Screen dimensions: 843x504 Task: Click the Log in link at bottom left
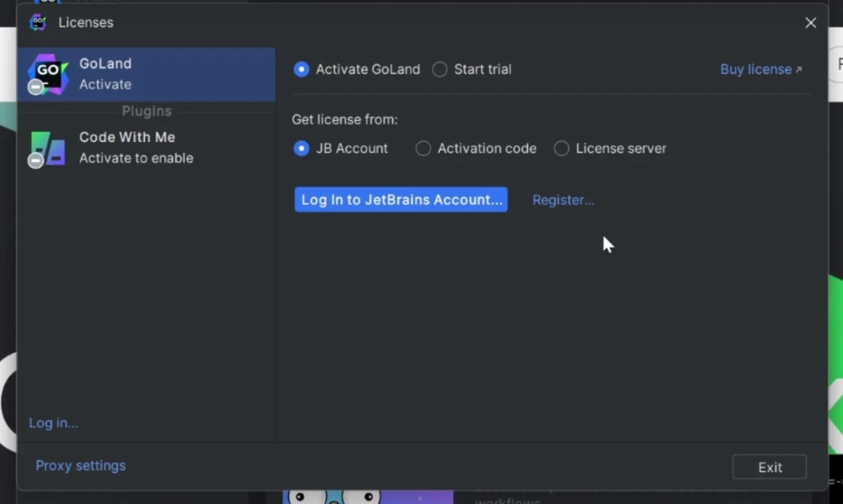(x=53, y=423)
